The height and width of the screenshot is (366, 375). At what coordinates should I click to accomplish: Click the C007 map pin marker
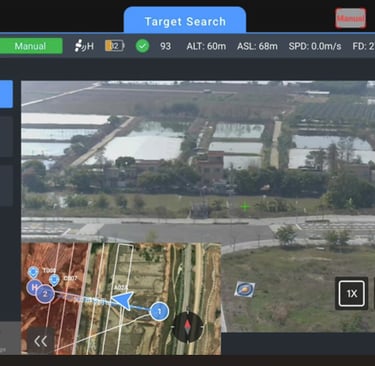(54, 280)
